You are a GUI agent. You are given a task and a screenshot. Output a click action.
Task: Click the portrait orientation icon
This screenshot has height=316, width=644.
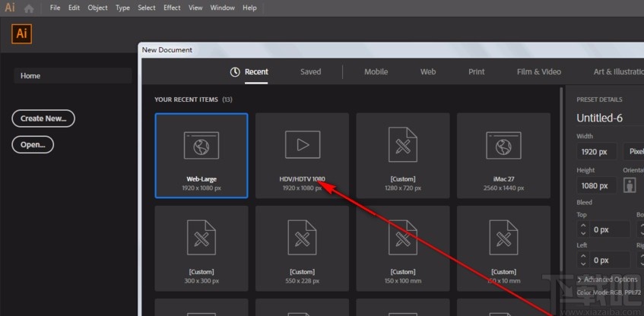[630, 185]
